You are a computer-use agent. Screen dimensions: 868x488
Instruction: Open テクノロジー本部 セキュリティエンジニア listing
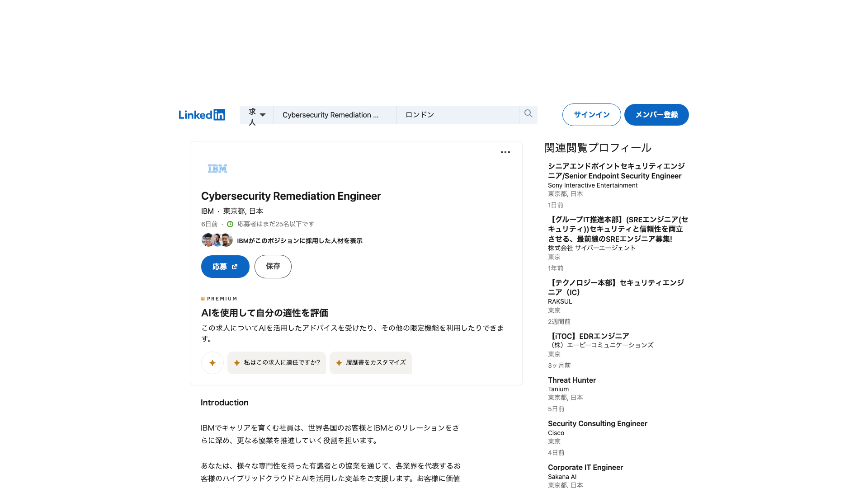pyautogui.click(x=616, y=287)
